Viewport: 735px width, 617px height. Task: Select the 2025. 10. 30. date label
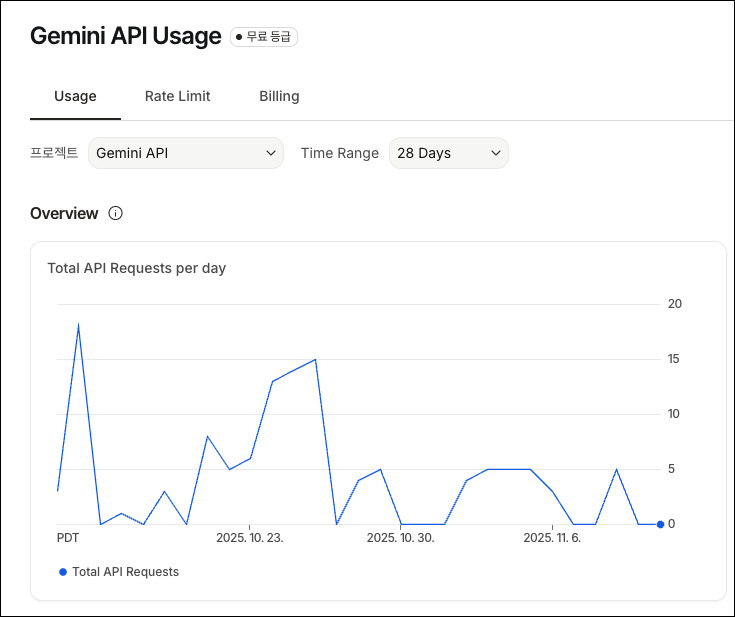tap(400, 538)
